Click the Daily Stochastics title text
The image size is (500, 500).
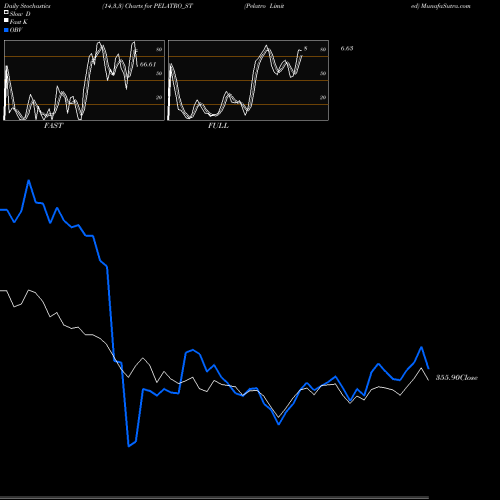(x=27, y=6)
